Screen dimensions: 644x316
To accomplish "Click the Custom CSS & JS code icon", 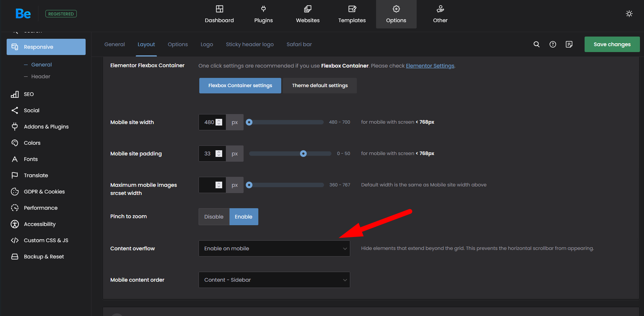I will (x=15, y=240).
